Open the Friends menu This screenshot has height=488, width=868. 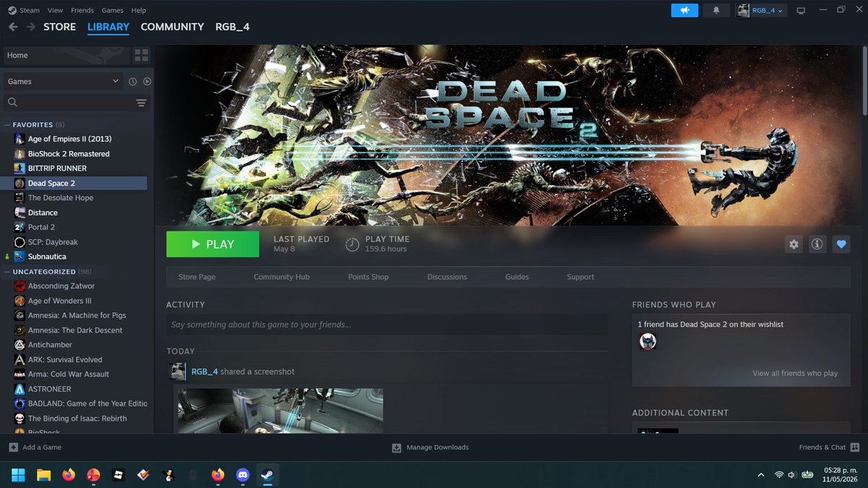pyautogui.click(x=82, y=10)
